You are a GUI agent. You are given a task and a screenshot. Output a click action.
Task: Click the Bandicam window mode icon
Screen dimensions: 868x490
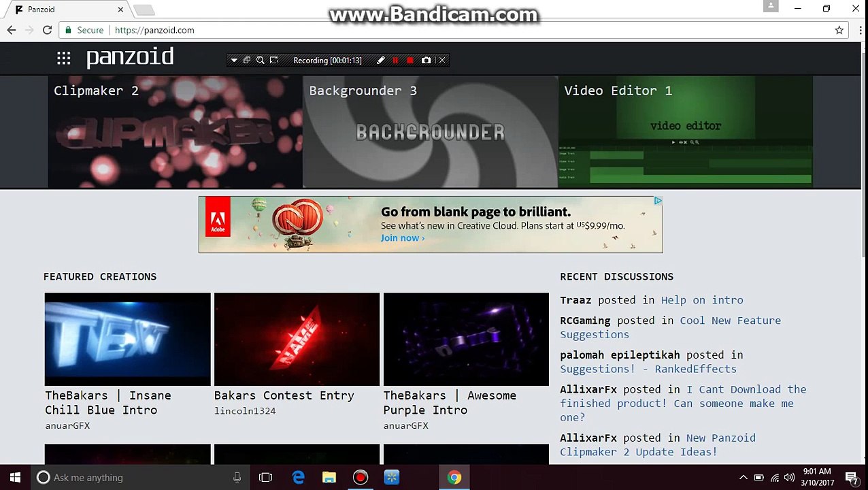pos(247,61)
